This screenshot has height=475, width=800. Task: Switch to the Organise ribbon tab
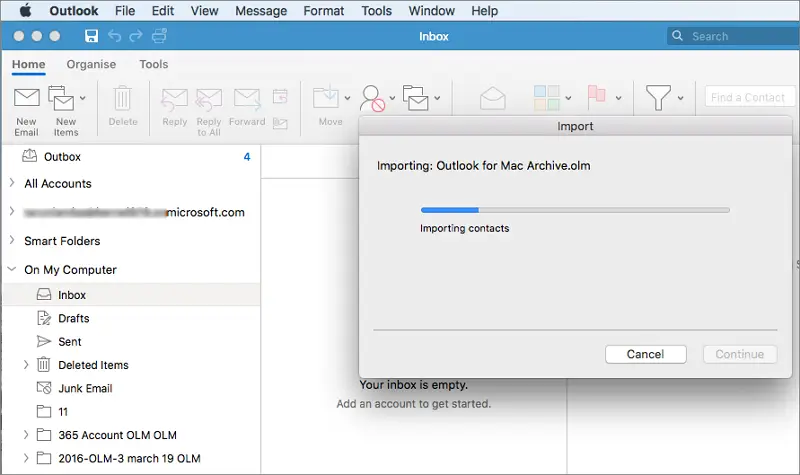point(91,64)
